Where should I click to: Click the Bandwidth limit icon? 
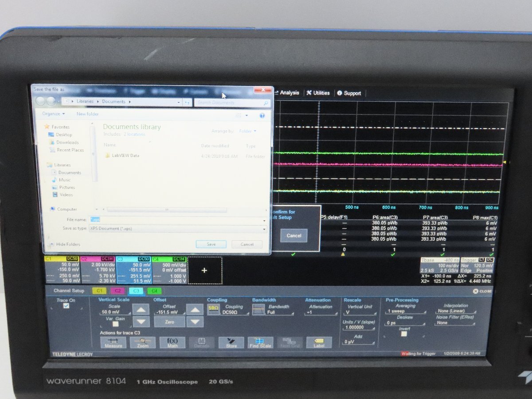258,310
